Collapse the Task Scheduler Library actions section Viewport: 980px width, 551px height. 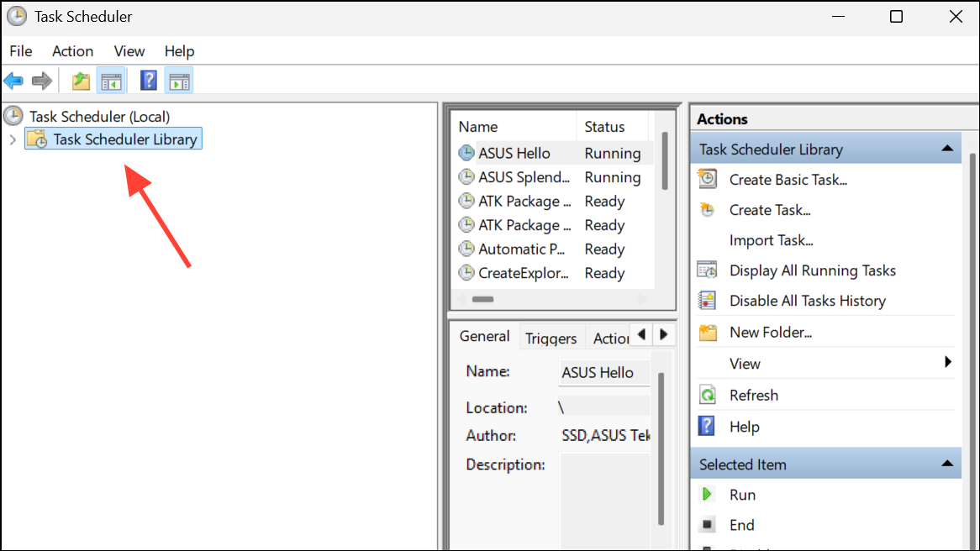pos(947,149)
